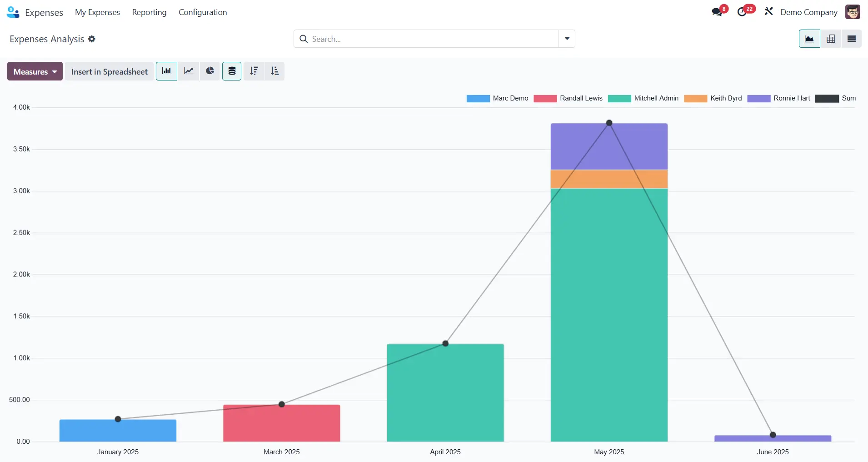Click the Ronnie Hart purple legend swatch
This screenshot has height=462, width=868.
click(x=758, y=99)
